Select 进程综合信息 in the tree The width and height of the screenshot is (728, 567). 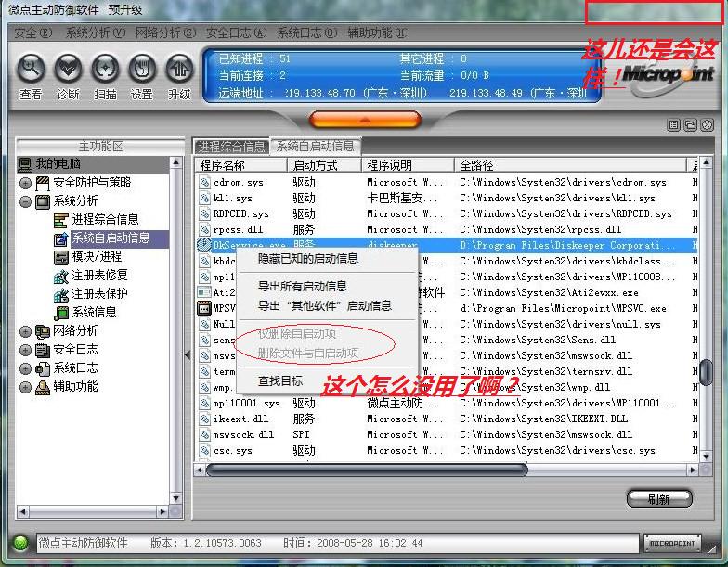106,219
